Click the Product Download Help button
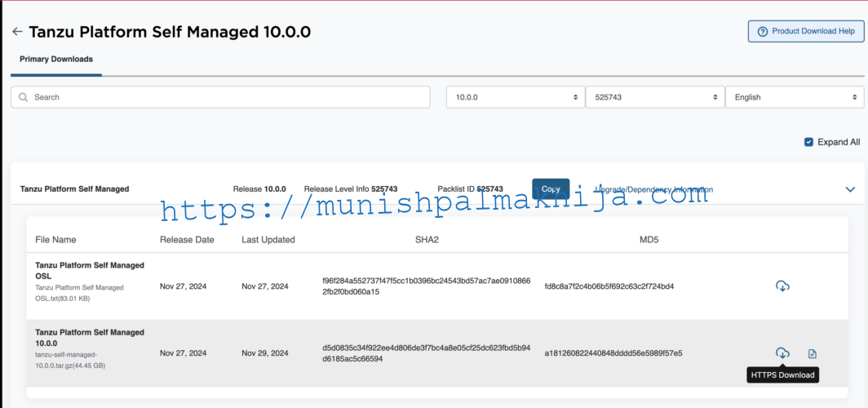 point(805,31)
